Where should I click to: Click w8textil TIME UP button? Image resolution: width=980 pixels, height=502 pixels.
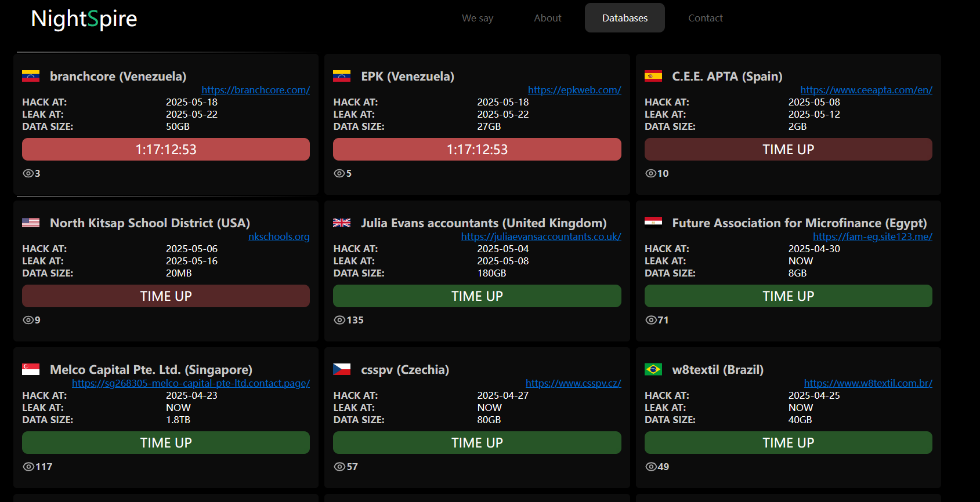click(789, 442)
